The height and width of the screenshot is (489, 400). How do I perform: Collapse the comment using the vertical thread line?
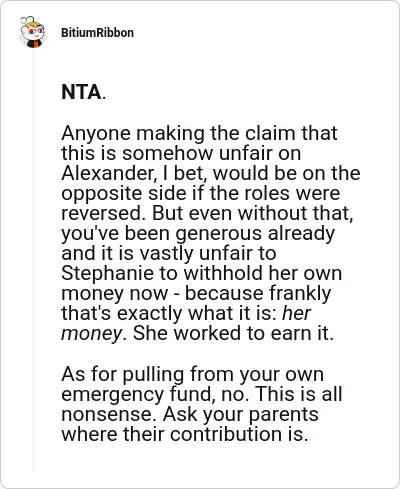tap(33, 260)
